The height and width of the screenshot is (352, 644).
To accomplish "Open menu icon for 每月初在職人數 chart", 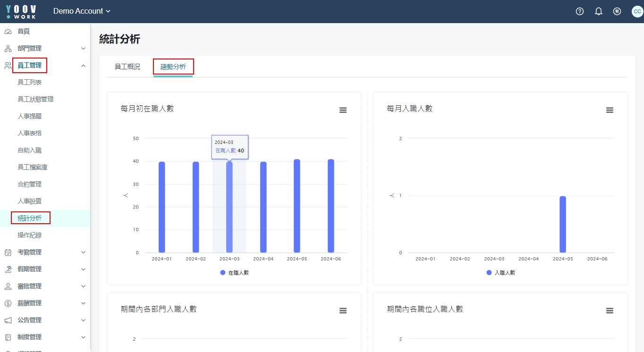I will pyautogui.click(x=343, y=110).
